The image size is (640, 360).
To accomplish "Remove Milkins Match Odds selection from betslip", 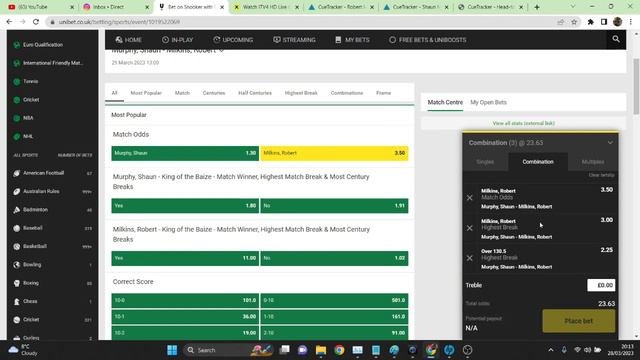I will pos(469,198).
